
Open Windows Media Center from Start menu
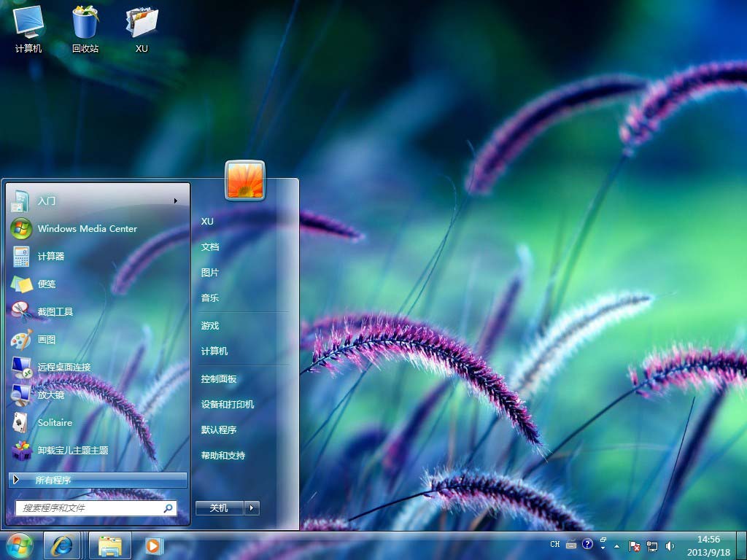[x=87, y=228]
